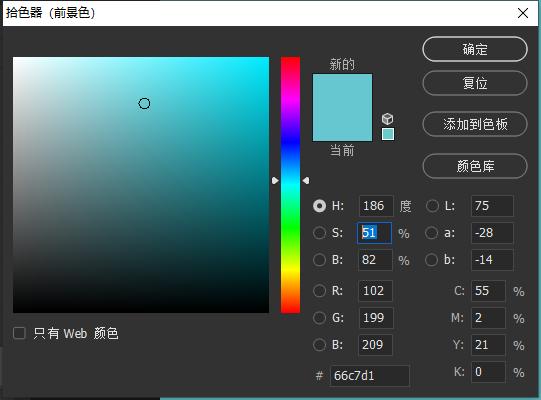
Task: Enable the 只有 Web 颜色 checkbox
Action: (x=19, y=333)
